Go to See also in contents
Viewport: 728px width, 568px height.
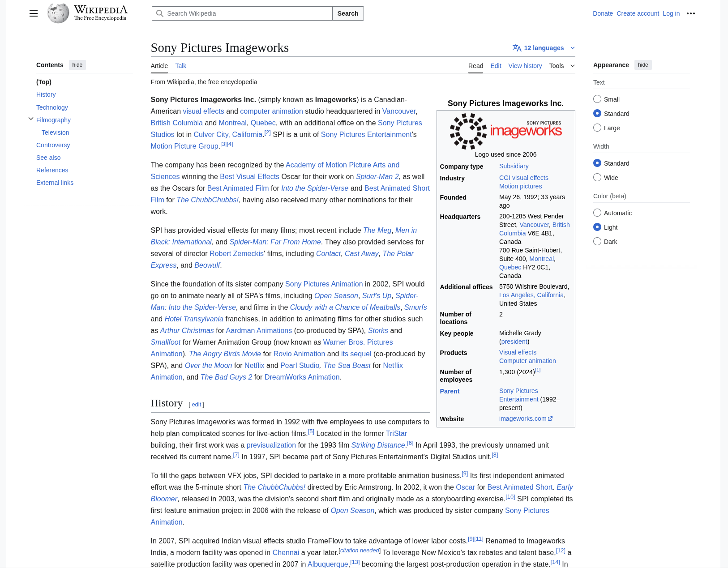(x=48, y=158)
